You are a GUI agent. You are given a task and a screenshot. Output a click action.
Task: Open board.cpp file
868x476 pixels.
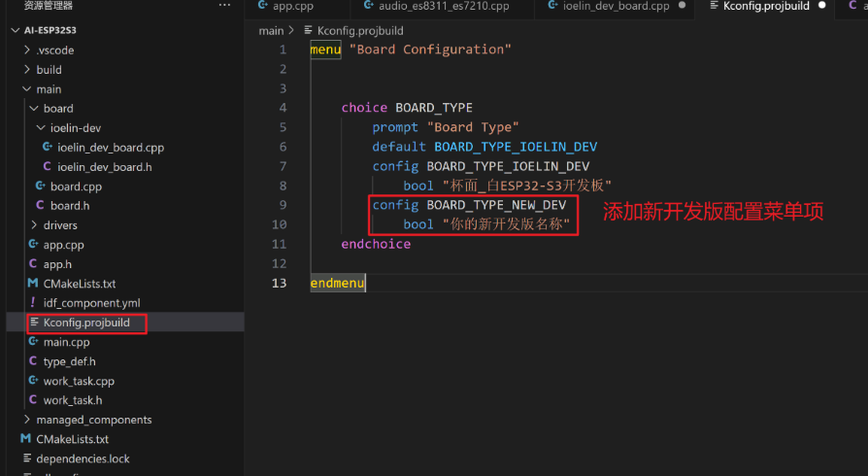click(x=76, y=187)
